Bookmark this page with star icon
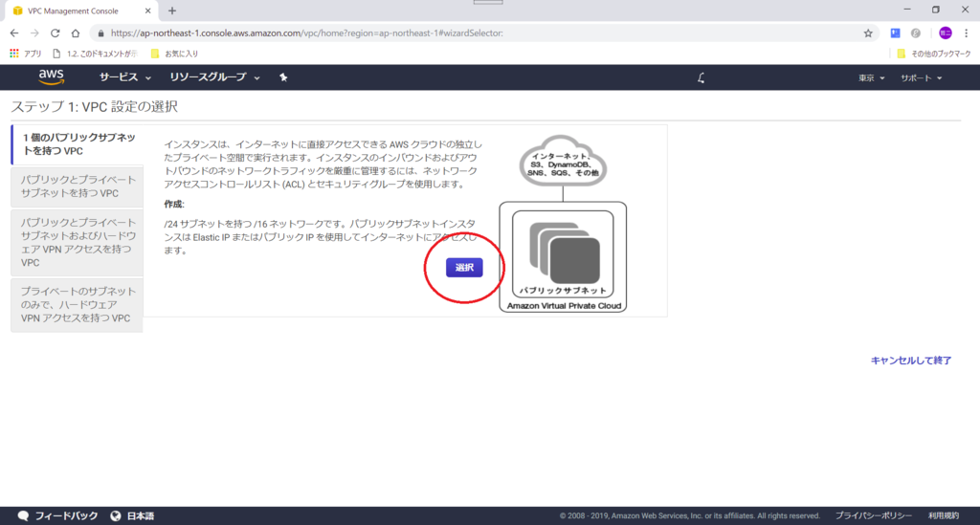Image resolution: width=980 pixels, height=525 pixels. [868, 33]
